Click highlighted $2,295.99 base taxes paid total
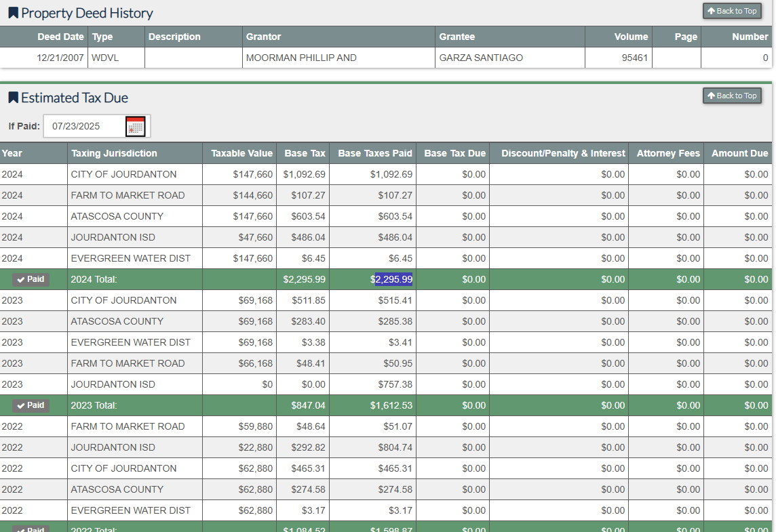 pos(393,279)
